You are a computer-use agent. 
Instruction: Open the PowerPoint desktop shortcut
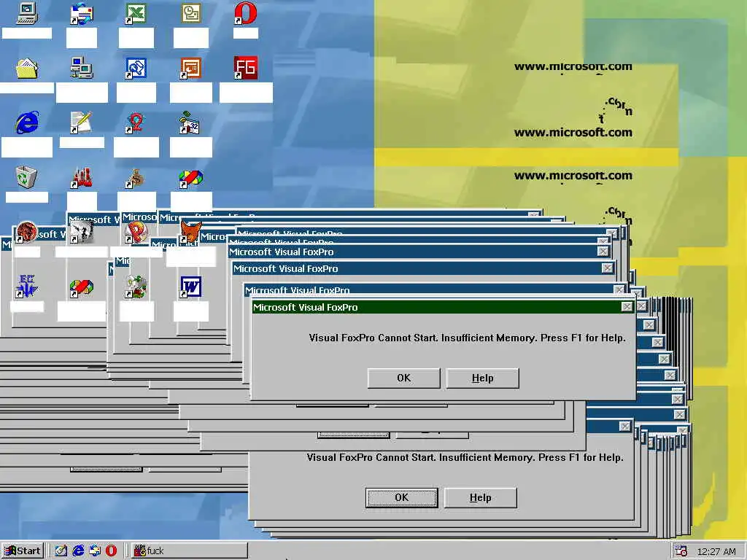[x=190, y=68]
